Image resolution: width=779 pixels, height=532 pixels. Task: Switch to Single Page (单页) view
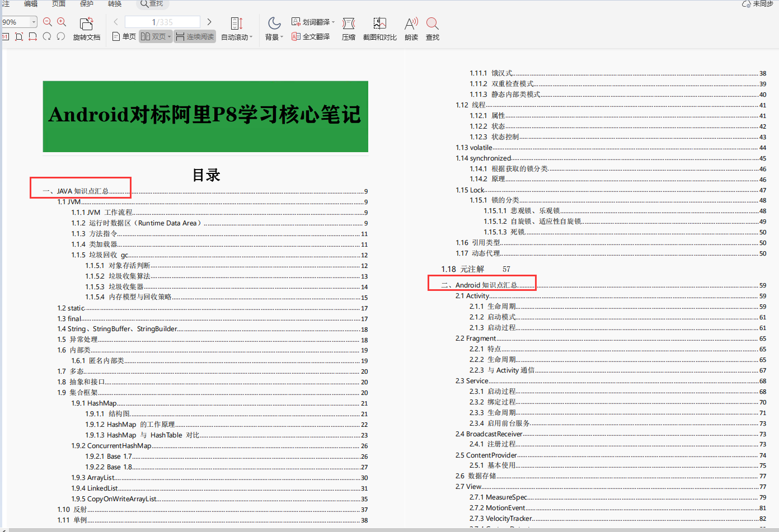(124, 36)
